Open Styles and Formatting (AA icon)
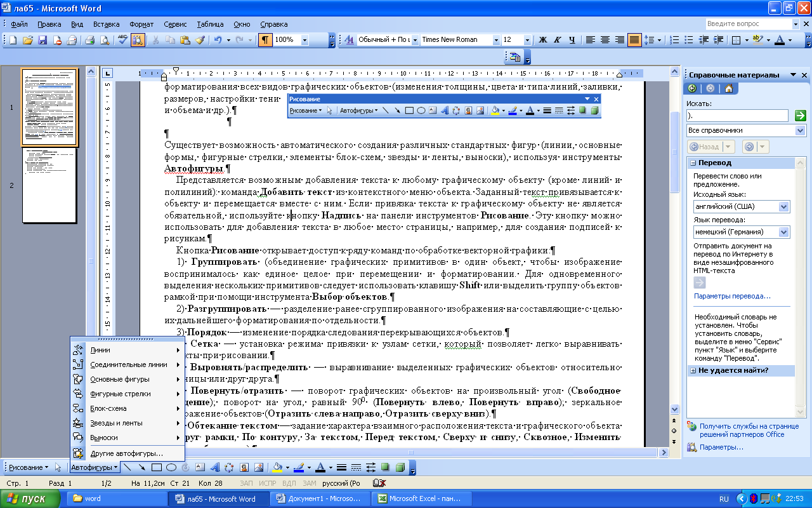The image size is (812, 508). click(x=349, y=39)
